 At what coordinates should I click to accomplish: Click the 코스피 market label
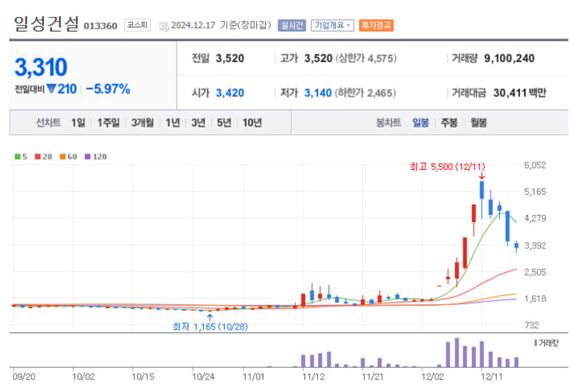137,25
